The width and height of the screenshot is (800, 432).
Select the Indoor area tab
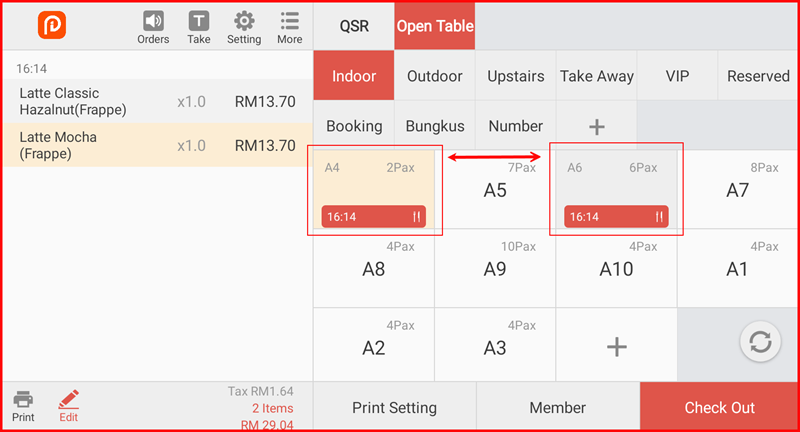click(x=354, y=75)
